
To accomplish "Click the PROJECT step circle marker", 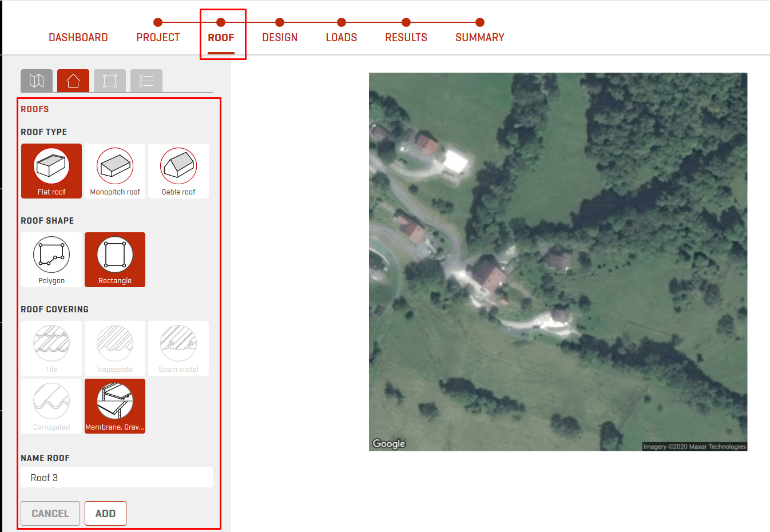I will point(158,22).
